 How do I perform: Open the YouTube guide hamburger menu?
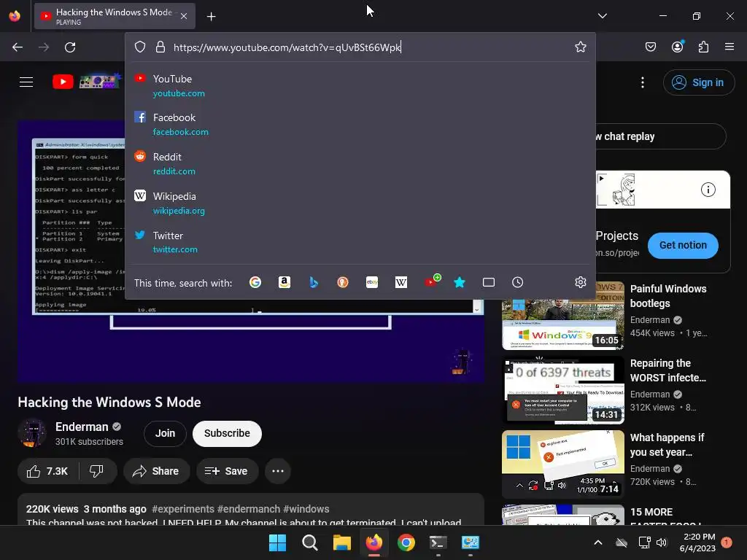click(26, 82)
